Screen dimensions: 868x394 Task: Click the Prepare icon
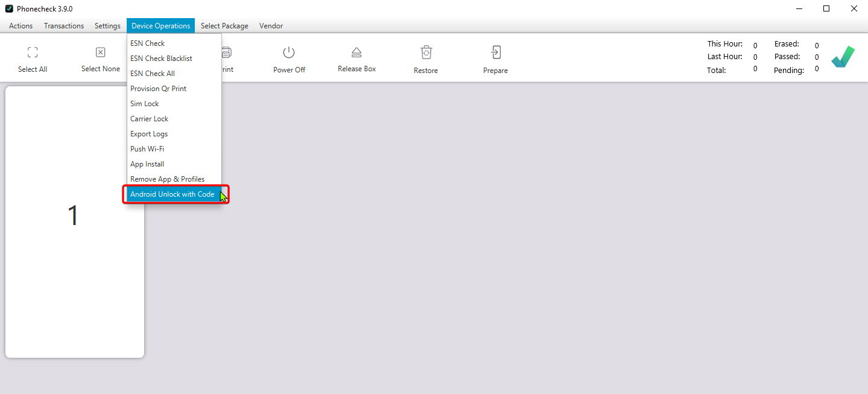coord(495,52)
